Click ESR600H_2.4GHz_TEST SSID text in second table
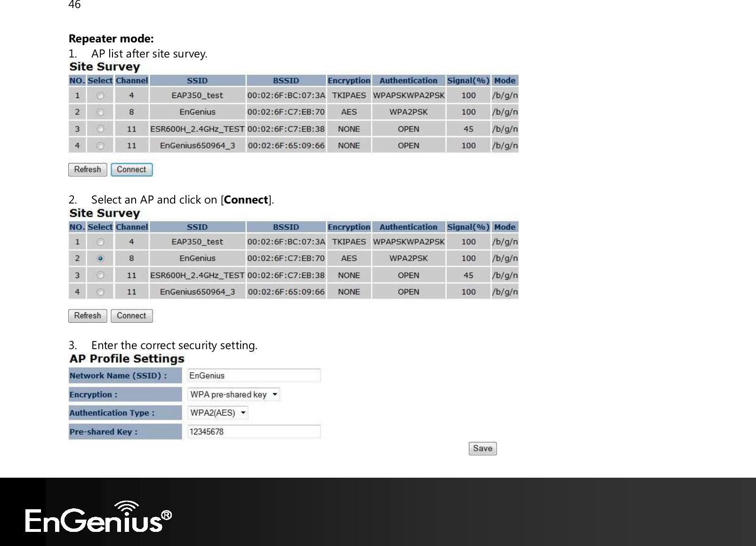This screenshot has width=756, height=546. point(197,276)
